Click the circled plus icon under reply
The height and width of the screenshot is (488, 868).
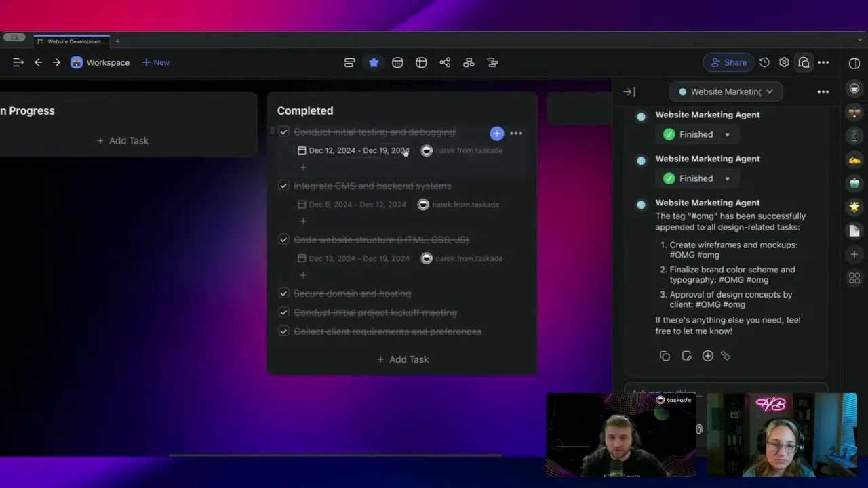click(707, 356)
